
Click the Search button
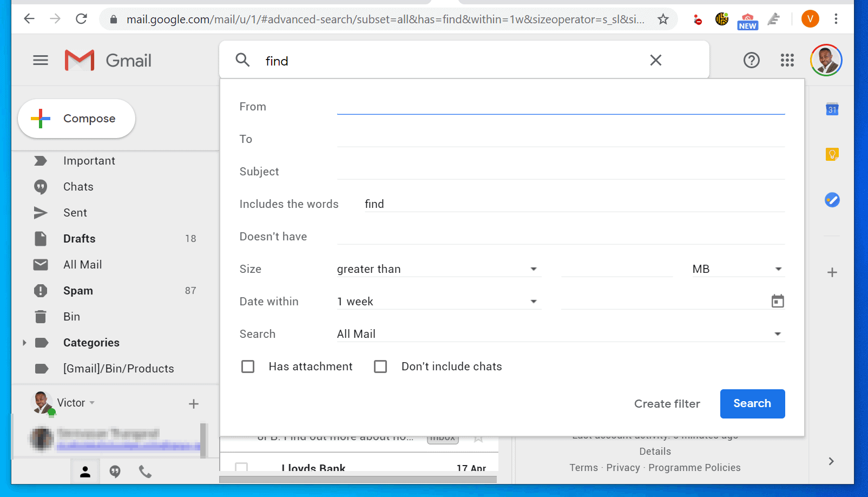pos(752,403)
